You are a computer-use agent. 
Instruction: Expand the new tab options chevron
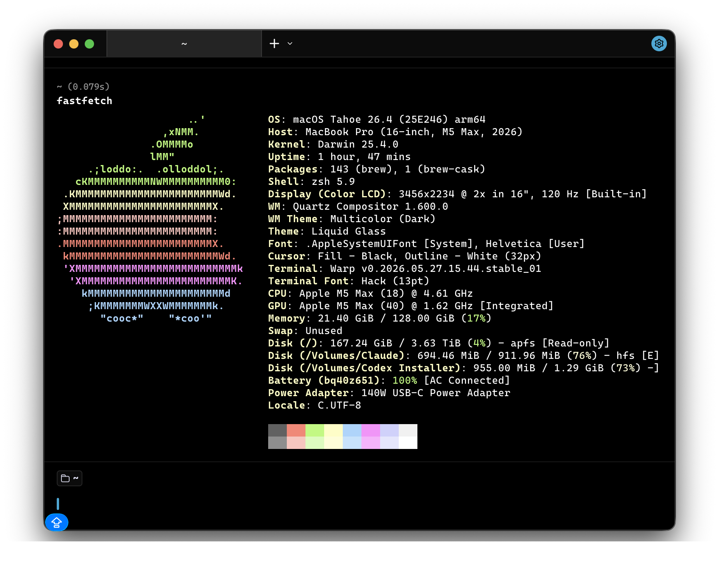click(x=290, y=43)
